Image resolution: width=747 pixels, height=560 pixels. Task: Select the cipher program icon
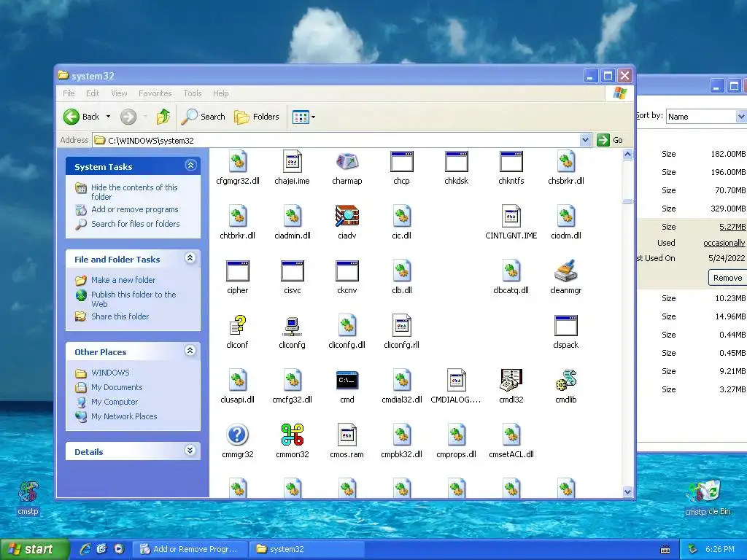pos(237,271)
